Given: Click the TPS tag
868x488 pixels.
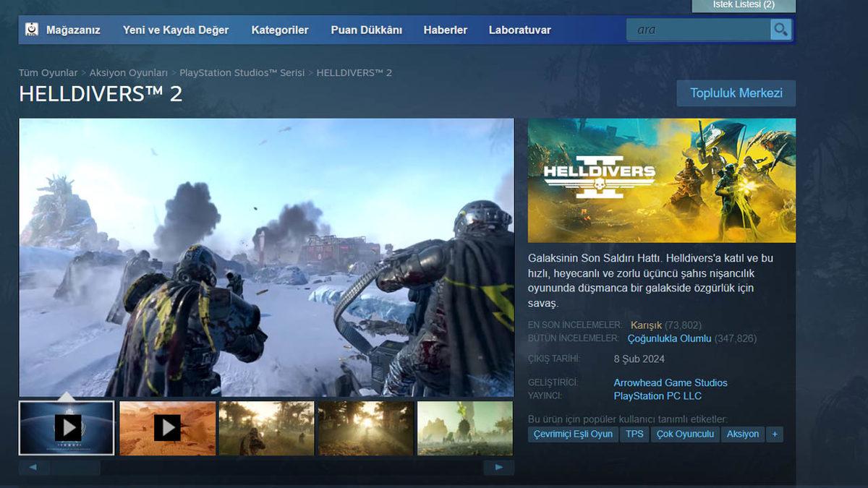Looking at the screenshot, I should coord(634,434).
